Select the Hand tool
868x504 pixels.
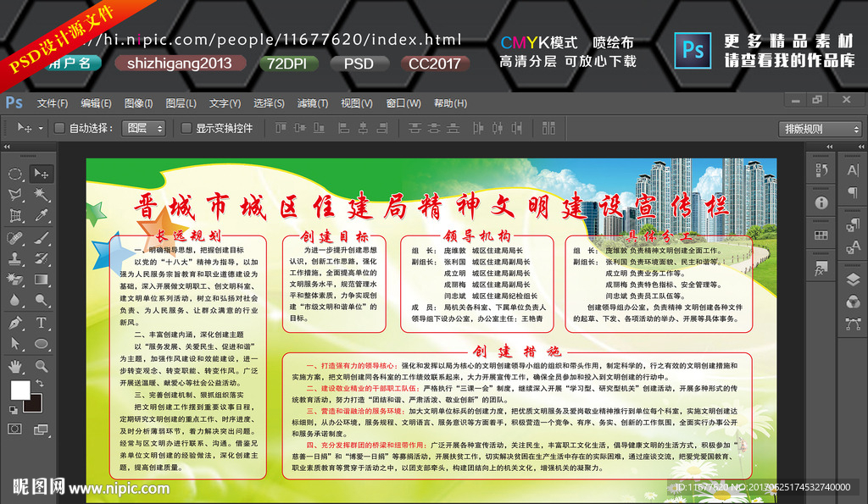pos(15,366)
